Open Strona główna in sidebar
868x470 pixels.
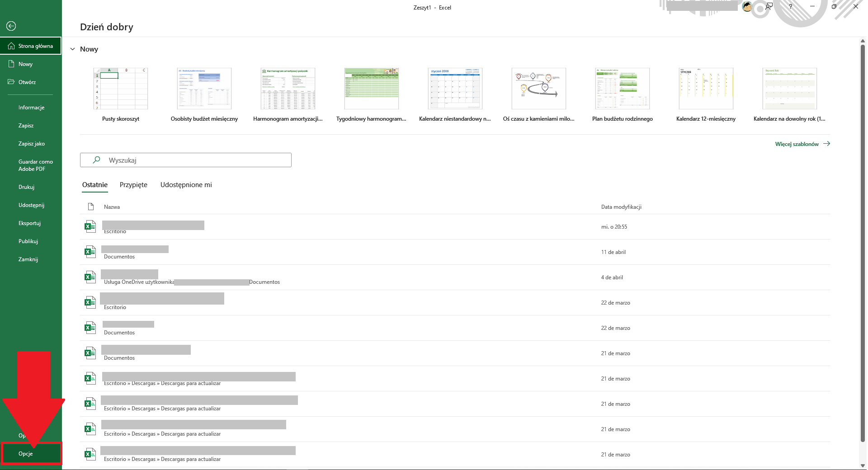(x=31, y=46)
